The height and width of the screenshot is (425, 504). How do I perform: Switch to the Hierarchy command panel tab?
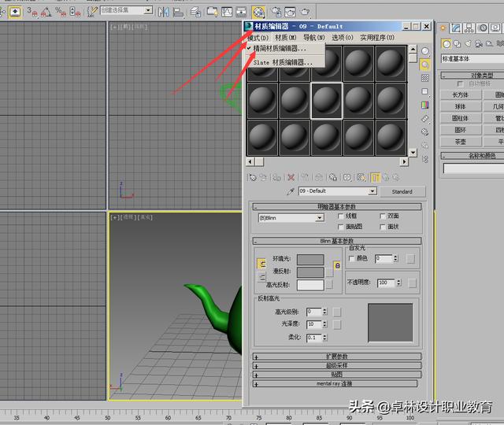click(469, 28)
